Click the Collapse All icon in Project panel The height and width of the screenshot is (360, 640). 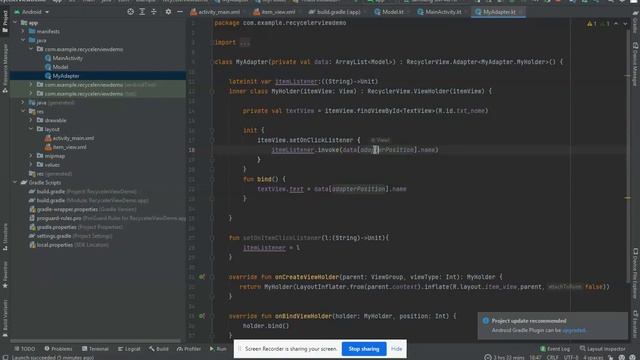153,12
